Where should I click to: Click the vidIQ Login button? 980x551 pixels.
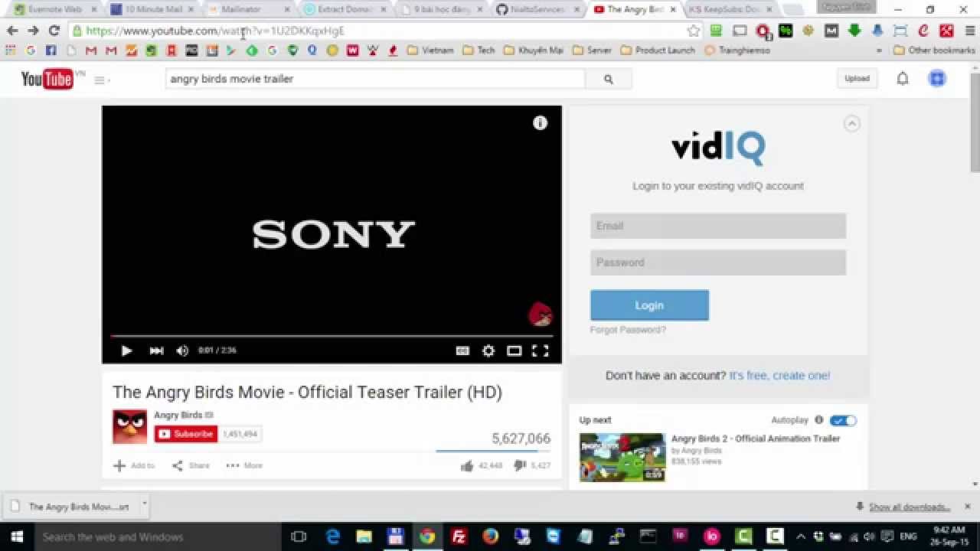tap(649, 305)
